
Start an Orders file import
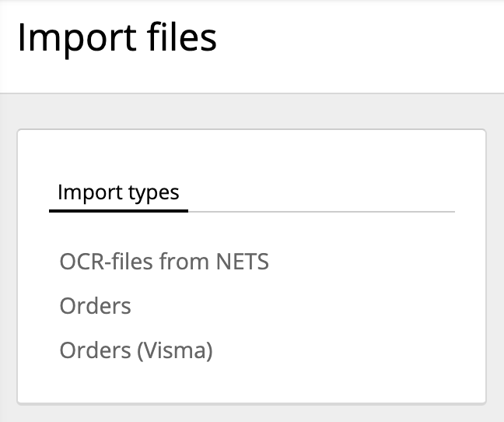coord(95,306)
